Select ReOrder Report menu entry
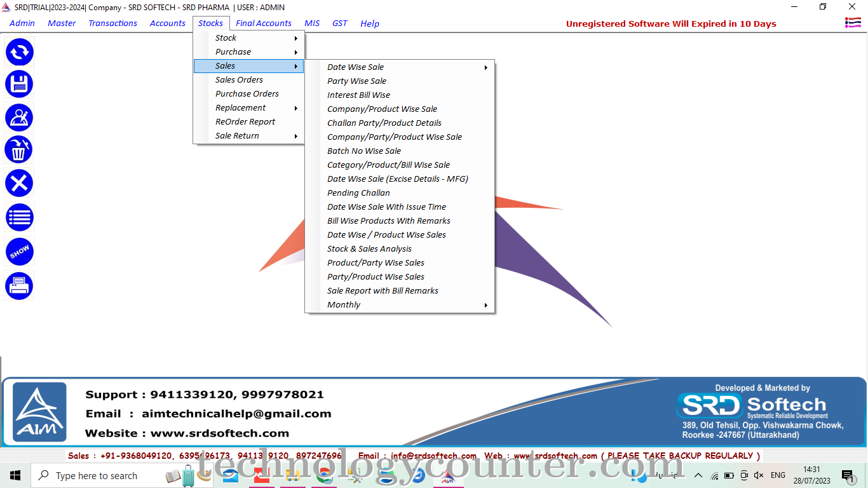Image resolution: width=868 pixels, height=488 pixels. coord(249,122)
